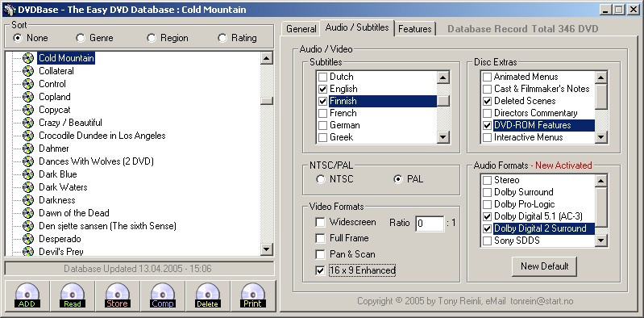Viewport: 644px width, 318px height.
Task: Select the Region sort radio button
Action: (152, 38)
